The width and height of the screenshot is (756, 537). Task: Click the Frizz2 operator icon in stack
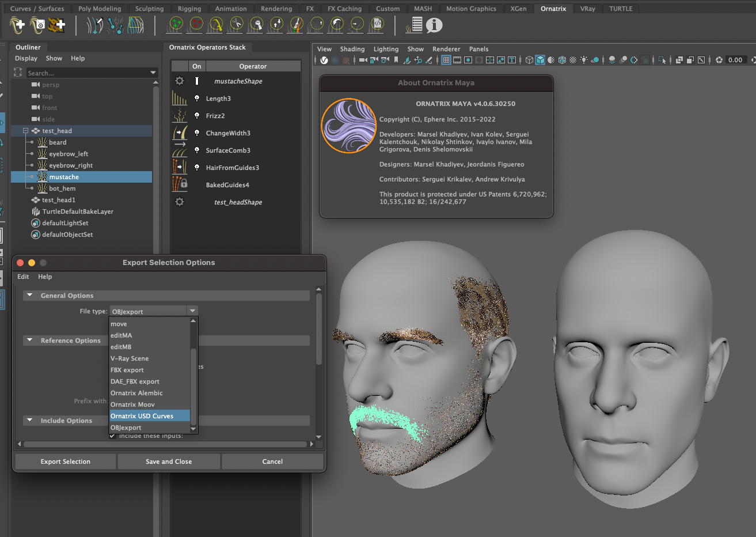pyautogui.click(x=180, y=116)
